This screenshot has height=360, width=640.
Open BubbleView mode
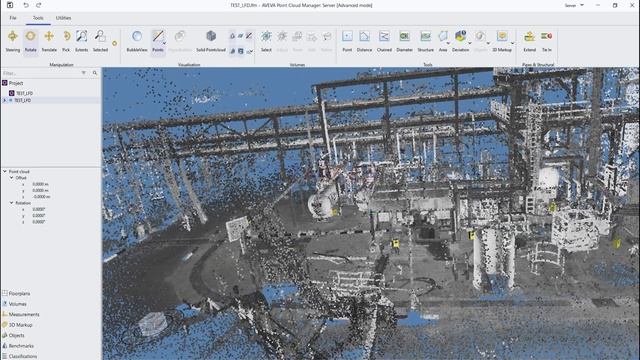point(137,41)
